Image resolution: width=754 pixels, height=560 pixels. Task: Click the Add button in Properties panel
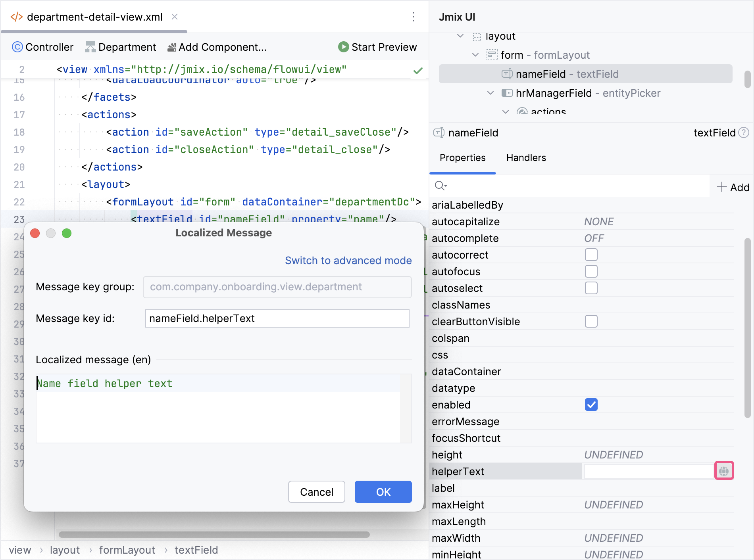tap(733, 187)
